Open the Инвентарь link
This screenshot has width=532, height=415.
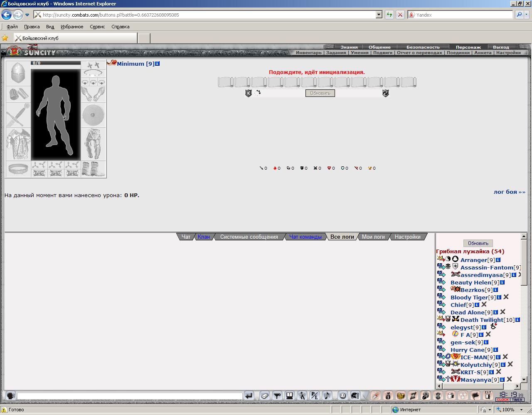click(309, 53)
